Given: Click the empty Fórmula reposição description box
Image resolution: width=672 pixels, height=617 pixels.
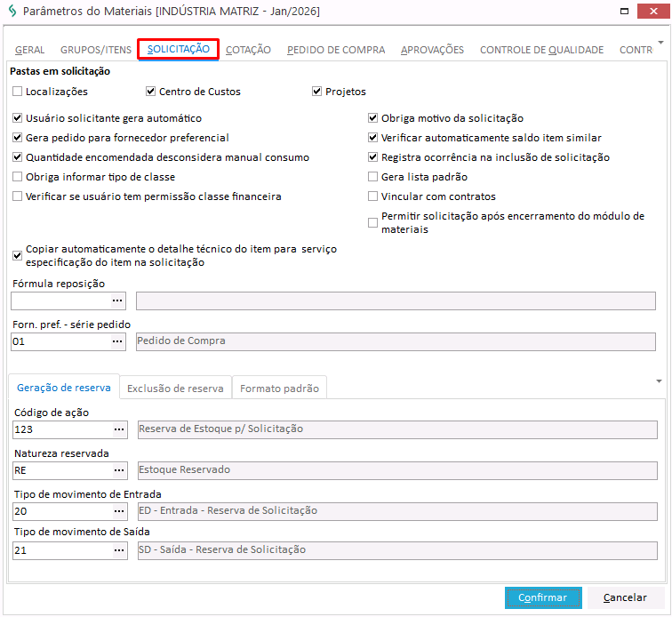Looking at the screenshot, I should [396, 300].
